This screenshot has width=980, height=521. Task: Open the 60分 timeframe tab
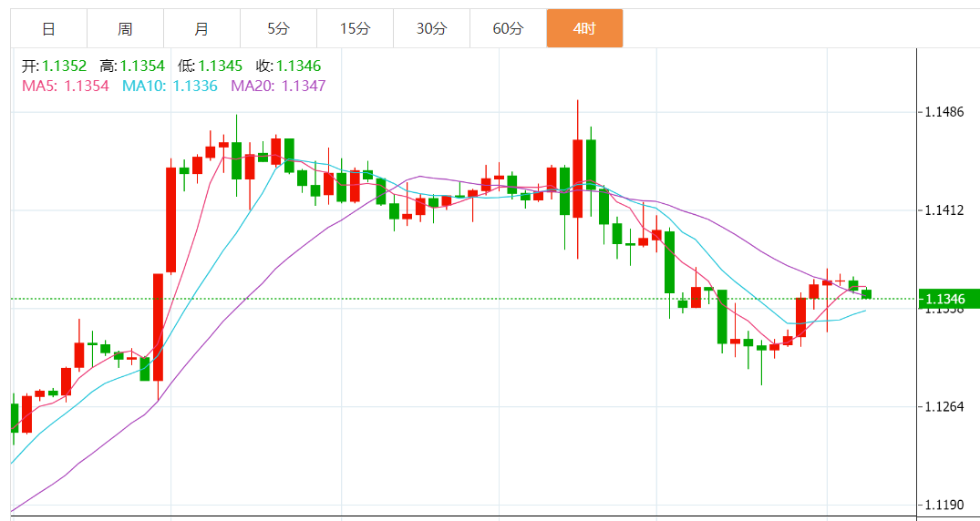tap(508, 28)
